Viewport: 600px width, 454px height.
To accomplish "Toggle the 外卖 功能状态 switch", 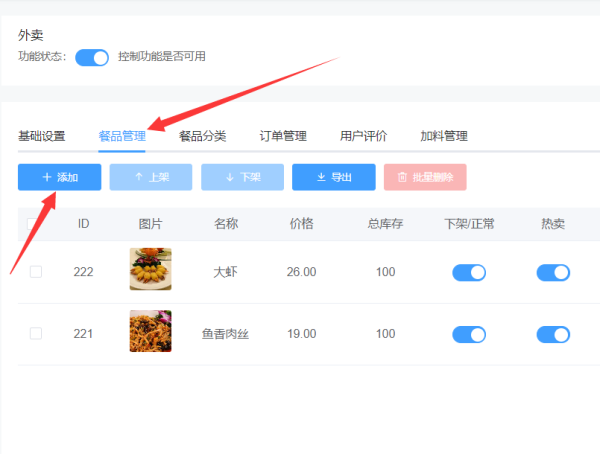I will click(92, 57).
